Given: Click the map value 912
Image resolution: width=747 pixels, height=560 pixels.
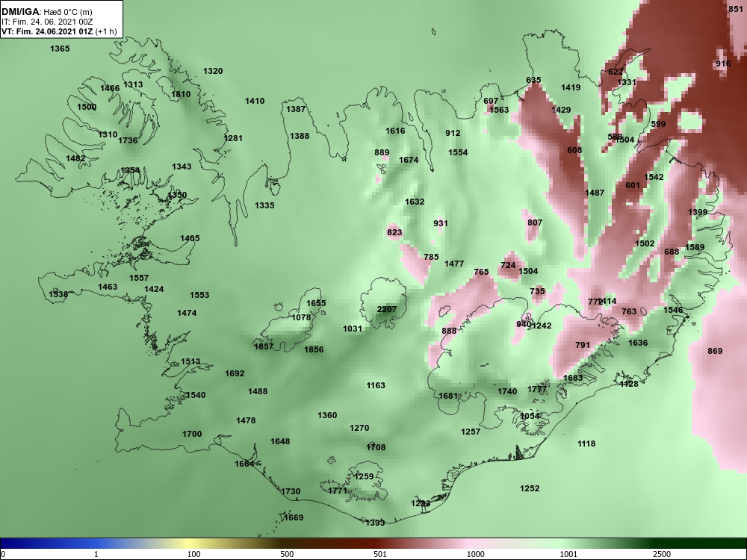Looking at the screenshot, I should (x=453, y=133).
